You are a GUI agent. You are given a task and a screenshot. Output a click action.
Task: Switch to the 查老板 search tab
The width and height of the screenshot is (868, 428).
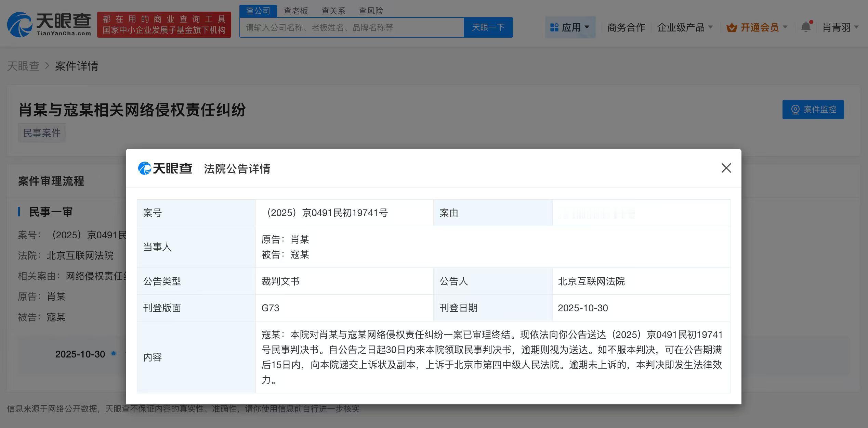pos(295,11)
